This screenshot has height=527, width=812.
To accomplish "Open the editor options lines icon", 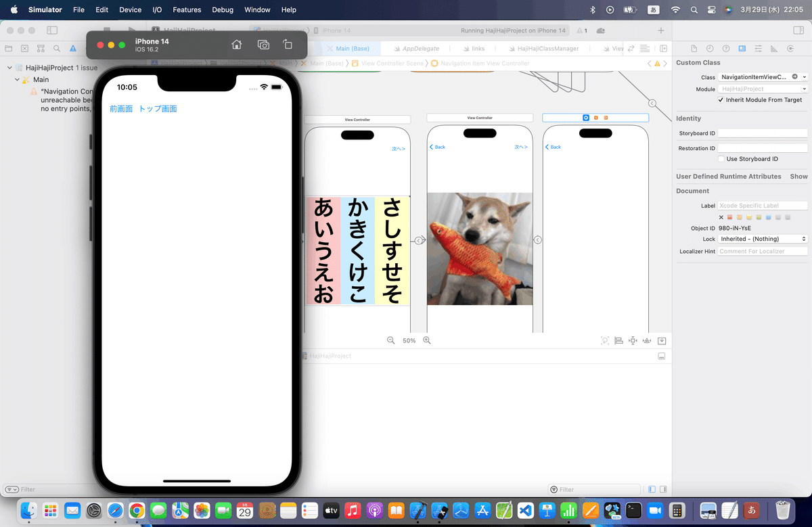I will [x=645, y=49].
